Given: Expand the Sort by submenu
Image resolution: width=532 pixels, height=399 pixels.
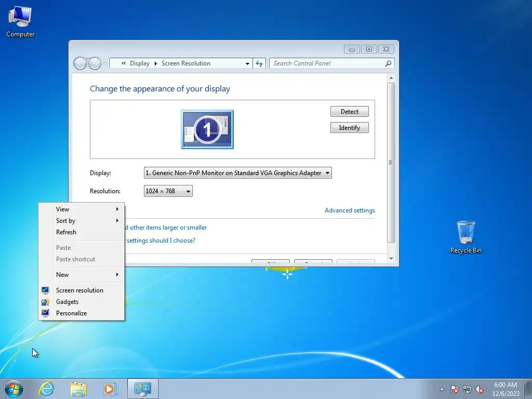Looking at the screenshot, I should tap(82, 220).
